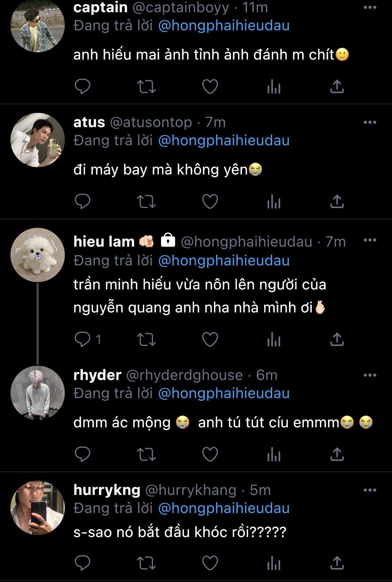View analytics on atus's tweet
Image resolution: width=392 pixels, height=582 pixels.
tap(274, 202)
